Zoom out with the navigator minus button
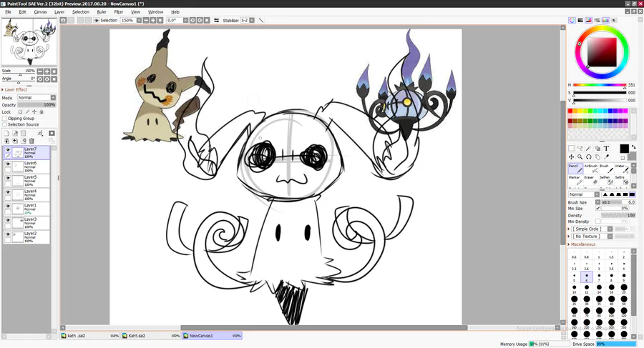This screenshot has width=644, height=348. tap(40, 71)
